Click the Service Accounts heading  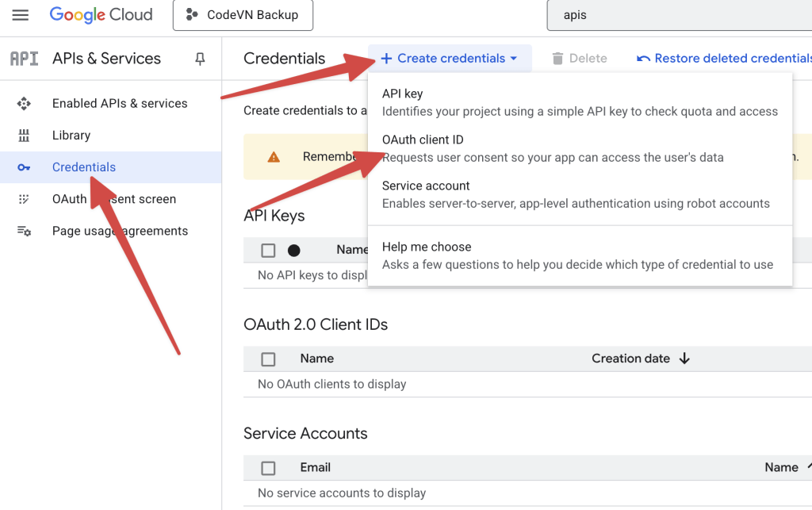(305, 433)
